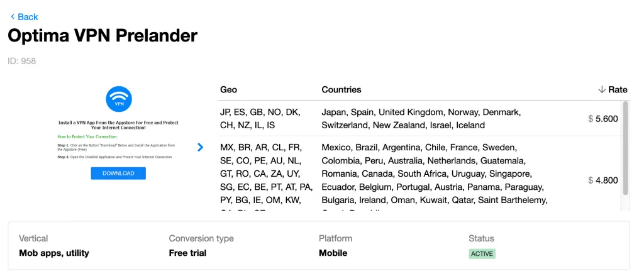The image size is (644, 276).
Task: Go back using the Back link
Action: click(25, 17)
